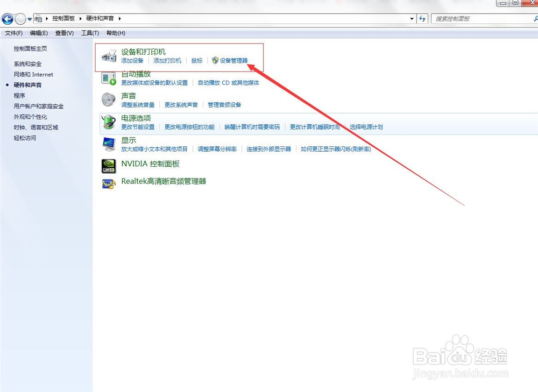Open the Realtek高清晰音频管理器 icon
This screenshot has width=538, height=392.
[x=108, y=183]
